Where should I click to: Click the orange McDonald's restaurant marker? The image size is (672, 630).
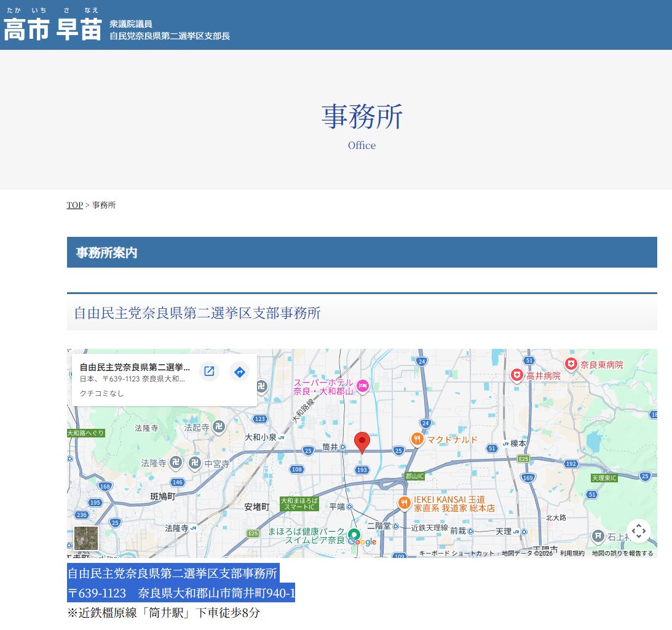click(x=417, y=439)
